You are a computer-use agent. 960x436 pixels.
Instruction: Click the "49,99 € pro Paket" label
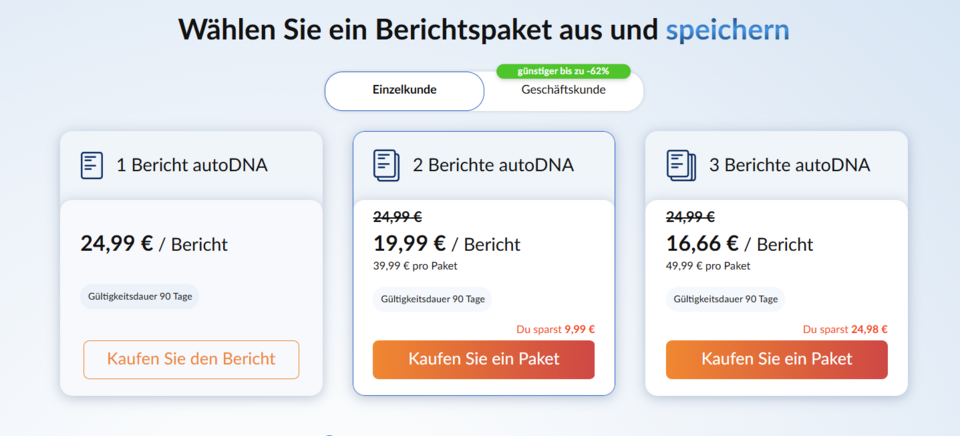pyautogui.click(x=708, y=266)
